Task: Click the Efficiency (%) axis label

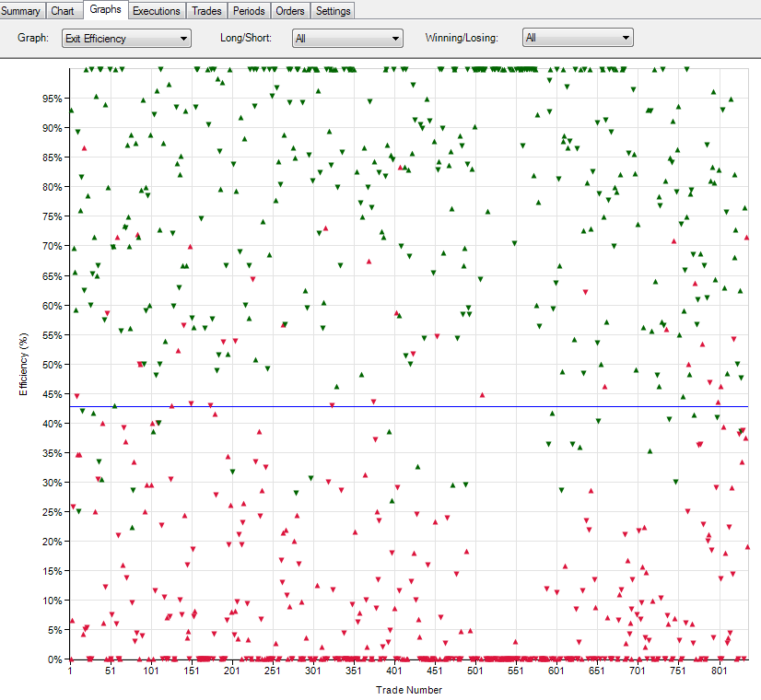Action: (x=23, y=364)
